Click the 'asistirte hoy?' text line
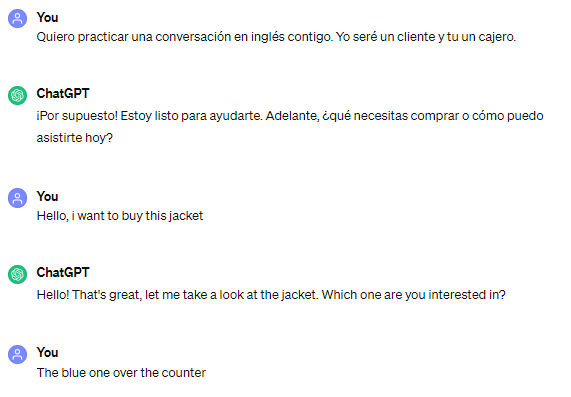 tap(75, 138)
